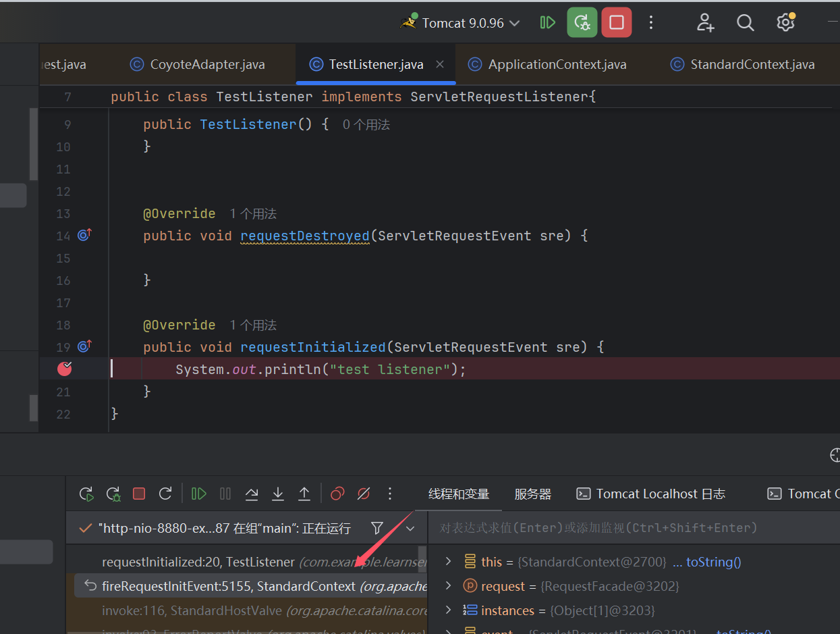Click the ServletRequestListener interface name

pyautogui.click(x=499, y=97)
